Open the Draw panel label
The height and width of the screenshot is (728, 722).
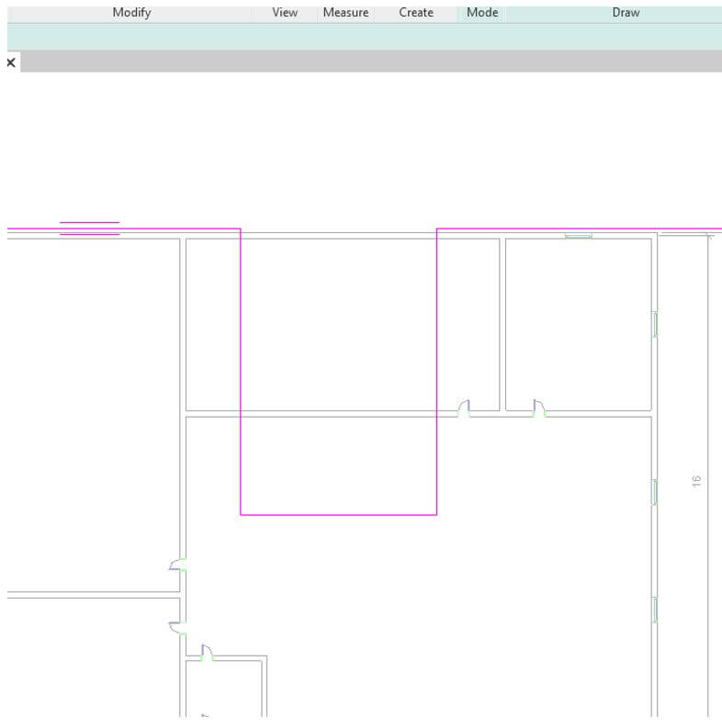coord(626,13)
